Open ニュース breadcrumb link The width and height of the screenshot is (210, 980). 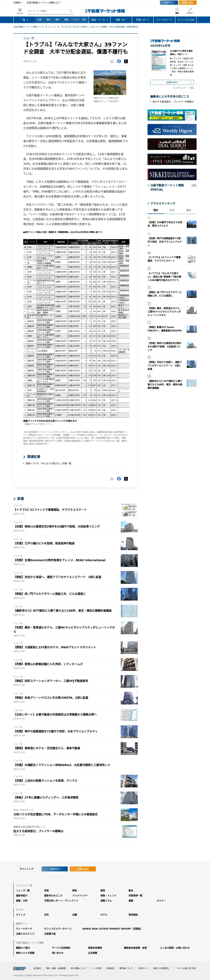pos(52,27)
